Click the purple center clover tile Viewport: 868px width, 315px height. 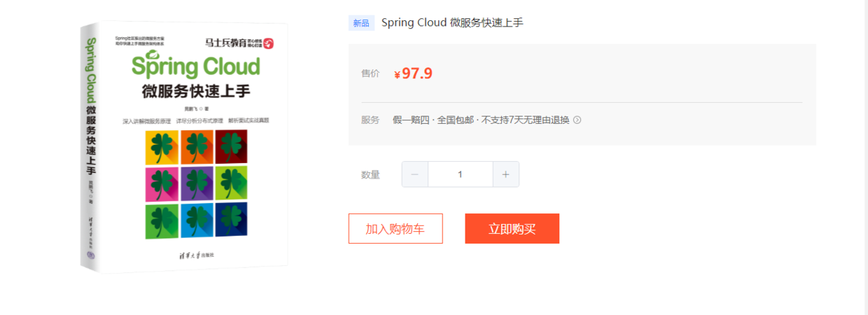(197, 183)
